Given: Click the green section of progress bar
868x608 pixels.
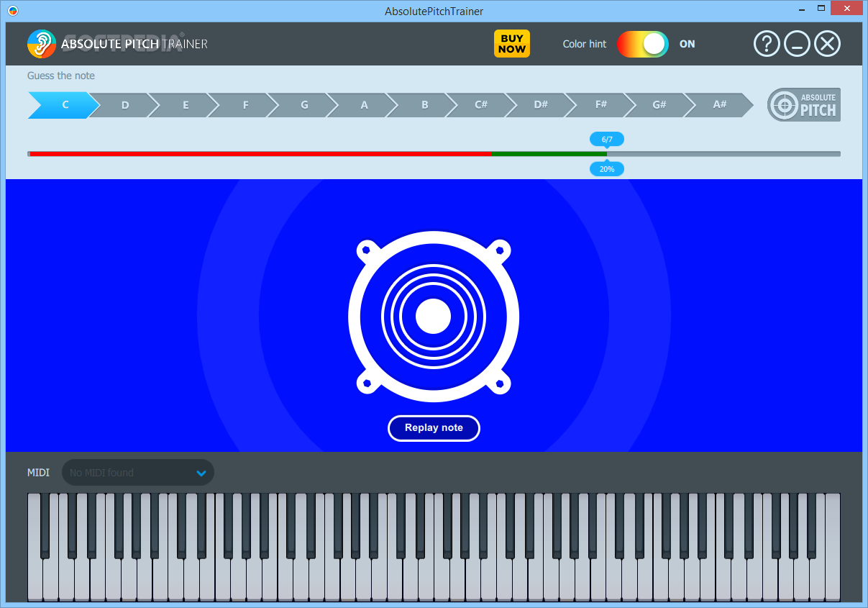Looking at the screenshot, I should coord(549,154).
